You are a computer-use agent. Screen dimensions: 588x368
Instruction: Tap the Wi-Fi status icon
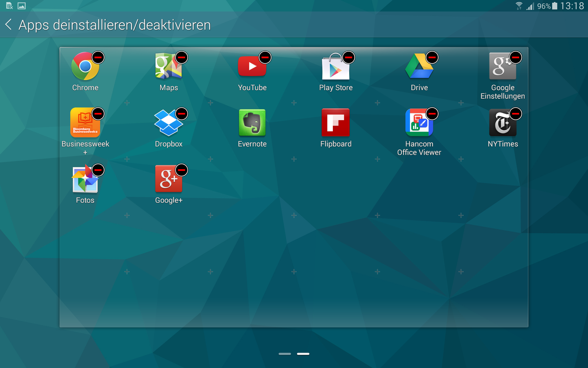click(519, 6)
